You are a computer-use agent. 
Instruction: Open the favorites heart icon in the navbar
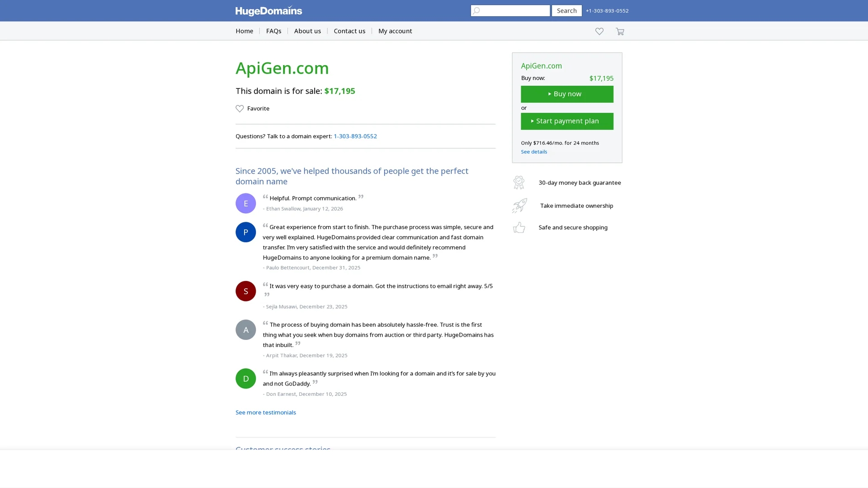(x=599, y=31)
